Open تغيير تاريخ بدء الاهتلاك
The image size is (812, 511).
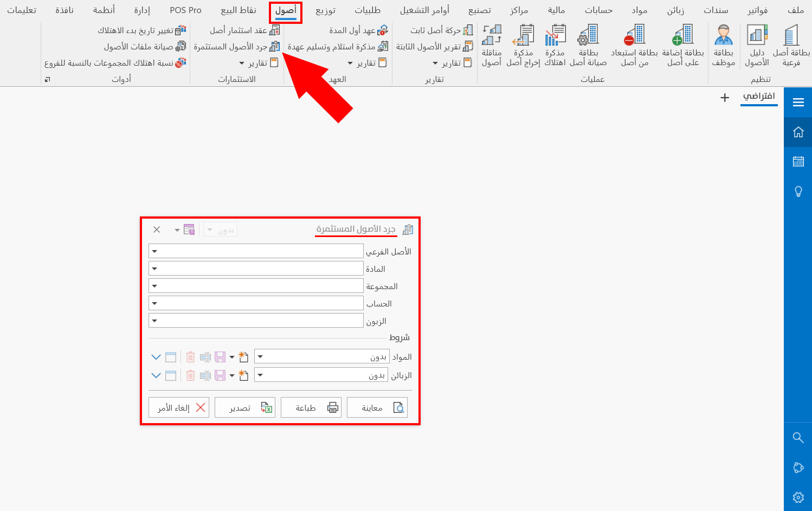(x=141, y=30)
